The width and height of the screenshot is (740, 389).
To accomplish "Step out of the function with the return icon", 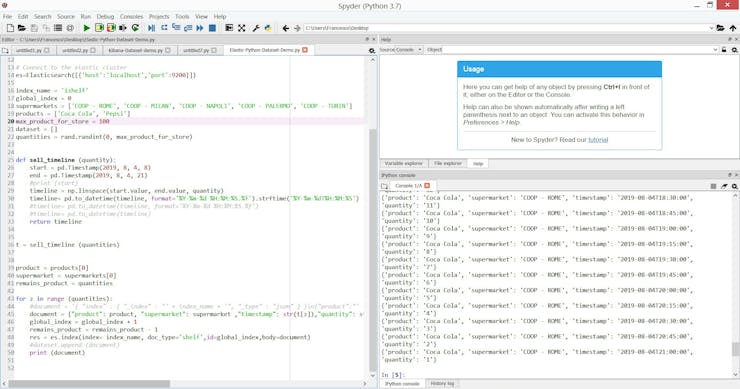I will [188, 28].
